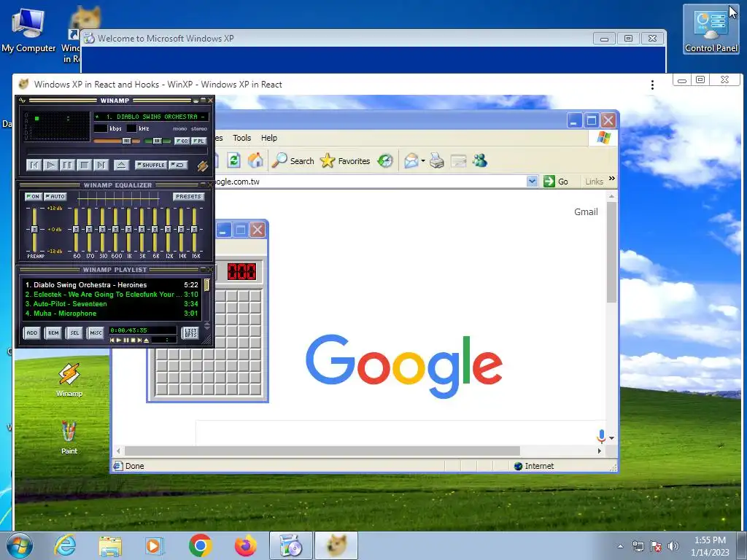
Task: Select playlist track Auto-Pilot - Seventeen
Action: (112, 304)
